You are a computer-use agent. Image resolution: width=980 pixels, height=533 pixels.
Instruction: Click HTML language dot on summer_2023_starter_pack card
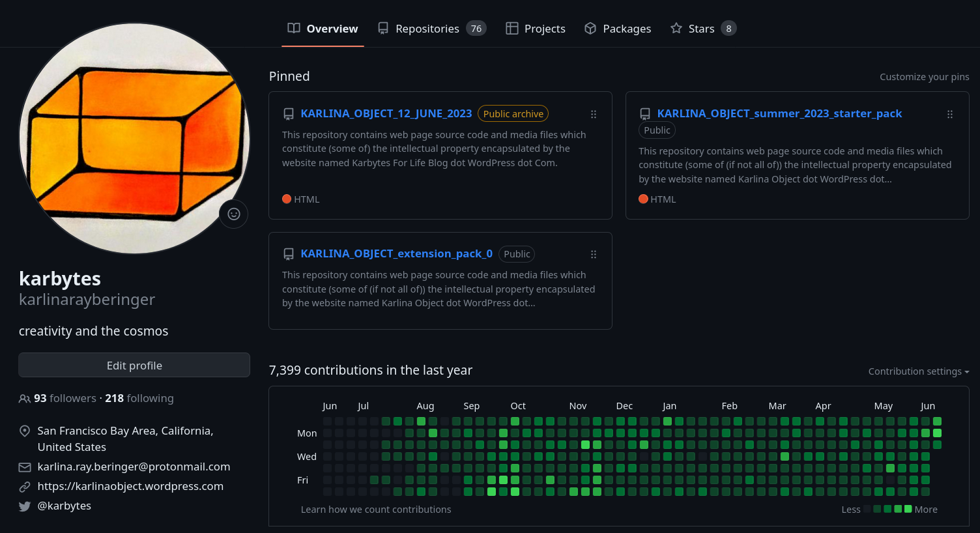[643, 199]
